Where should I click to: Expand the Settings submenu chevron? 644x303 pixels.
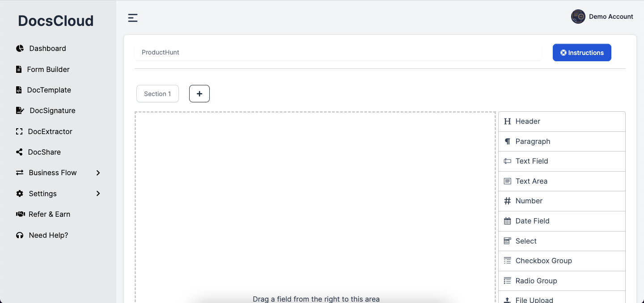click(98, 194)
